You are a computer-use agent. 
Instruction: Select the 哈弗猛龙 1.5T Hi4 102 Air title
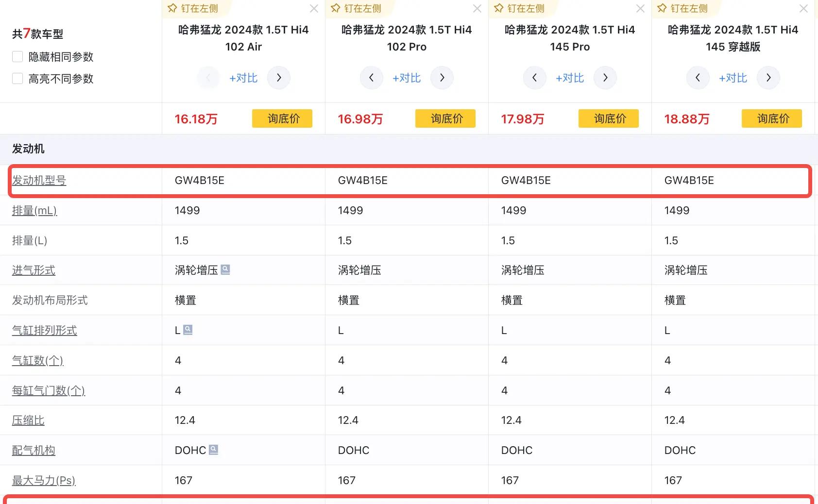(x=243, y=38)
